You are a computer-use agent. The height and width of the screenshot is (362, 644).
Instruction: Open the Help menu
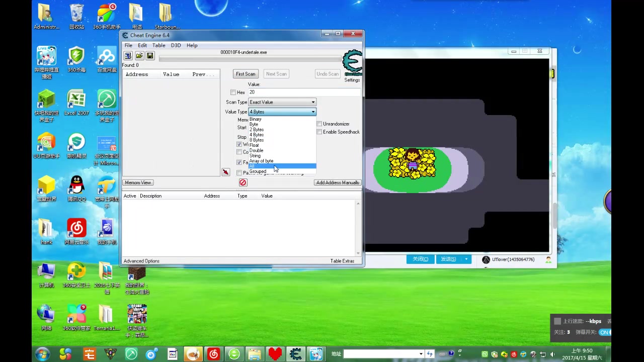(x=192, y=45)
